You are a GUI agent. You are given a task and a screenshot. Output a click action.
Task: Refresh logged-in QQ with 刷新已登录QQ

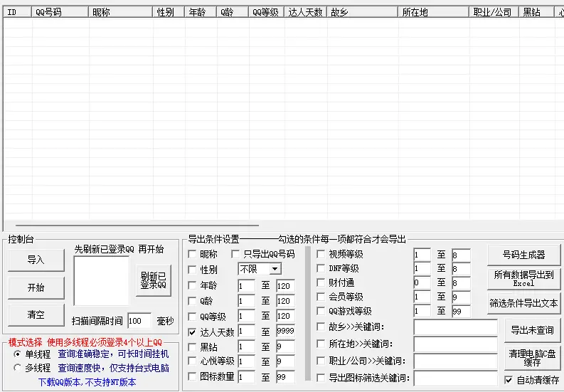tap(154, 280)
